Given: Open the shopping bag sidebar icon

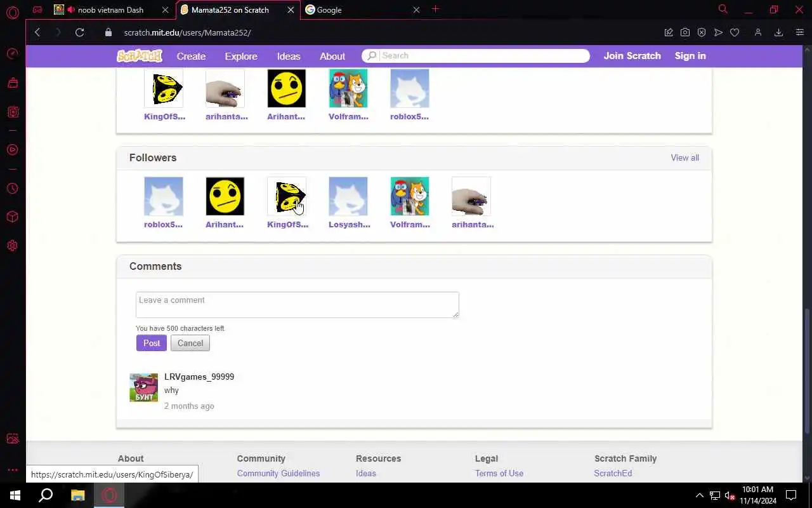Looking at the screenshot, I should [12, 83].
